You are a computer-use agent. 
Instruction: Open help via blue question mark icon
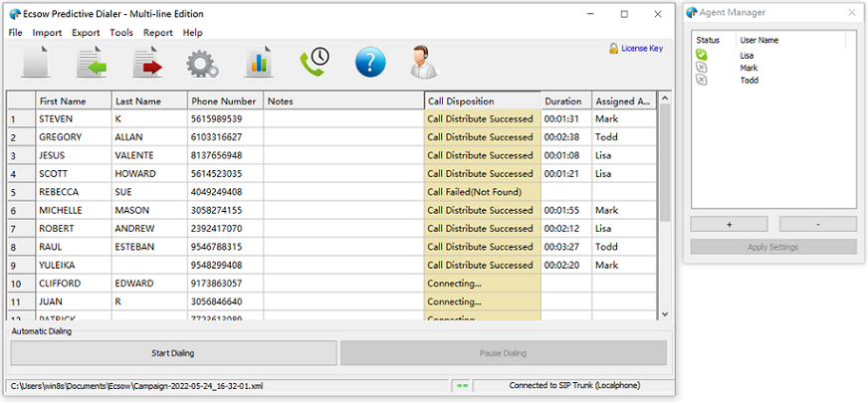click(x=369, y=62)
